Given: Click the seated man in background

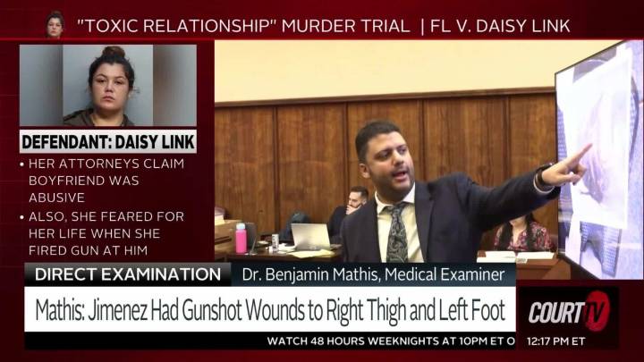Looking at the screenshot, I should click(x=349, y=211).
